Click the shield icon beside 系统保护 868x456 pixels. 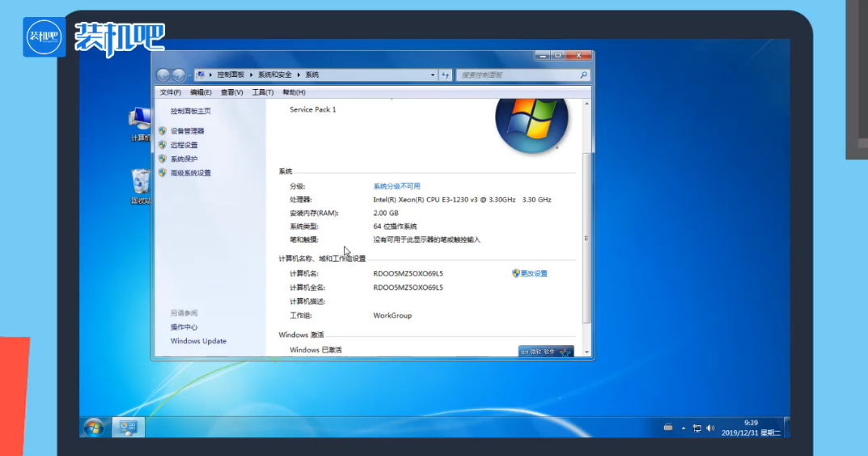[x=163, y=158]
